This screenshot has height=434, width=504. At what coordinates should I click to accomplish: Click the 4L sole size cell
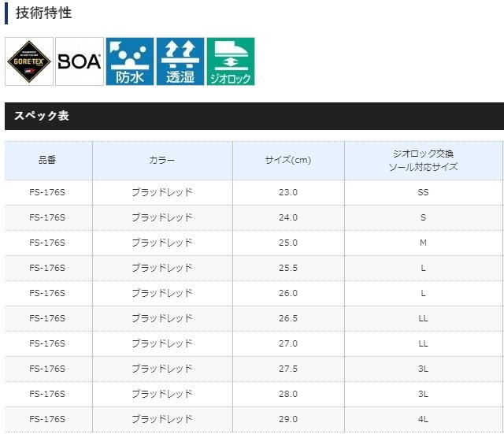424,419
